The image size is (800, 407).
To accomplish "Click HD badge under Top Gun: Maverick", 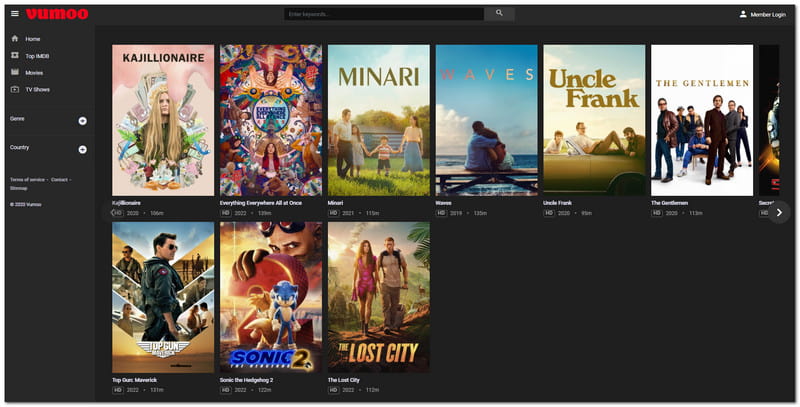I will (118, 390).
